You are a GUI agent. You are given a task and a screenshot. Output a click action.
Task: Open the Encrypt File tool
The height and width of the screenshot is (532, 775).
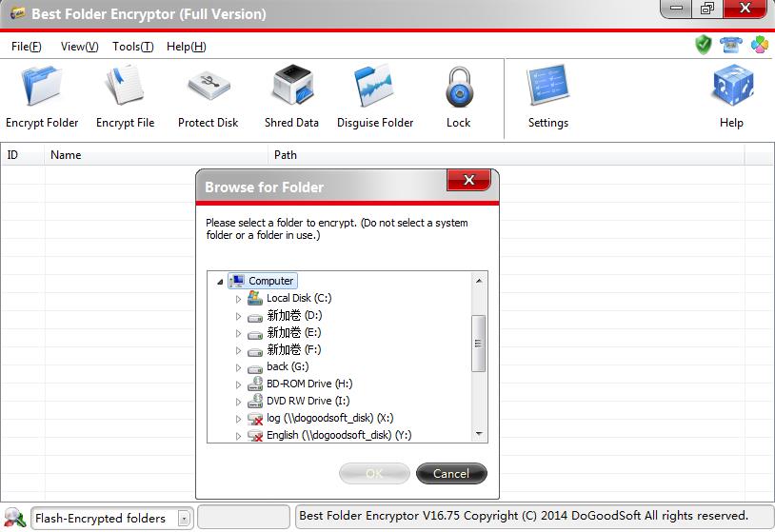point(125,97)
